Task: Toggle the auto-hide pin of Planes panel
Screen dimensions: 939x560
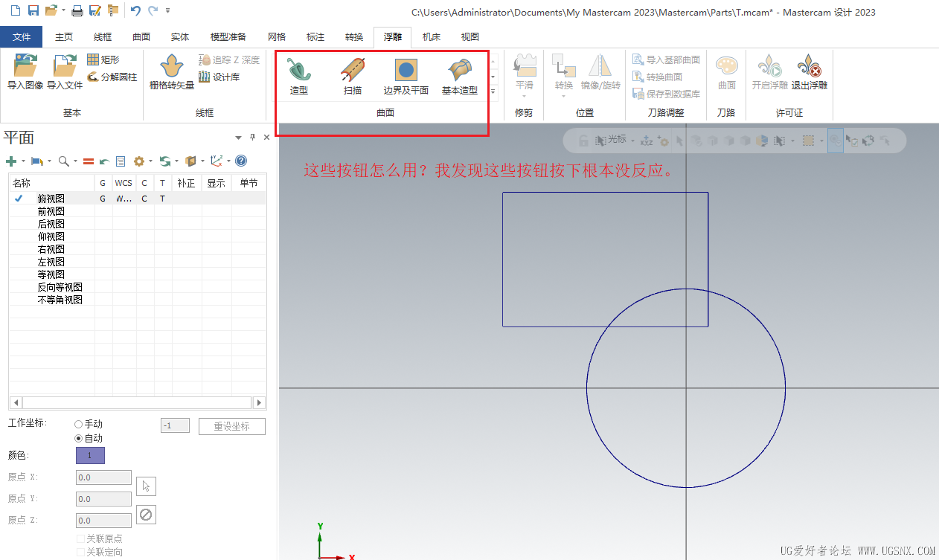Action: (x=252, y=138)
